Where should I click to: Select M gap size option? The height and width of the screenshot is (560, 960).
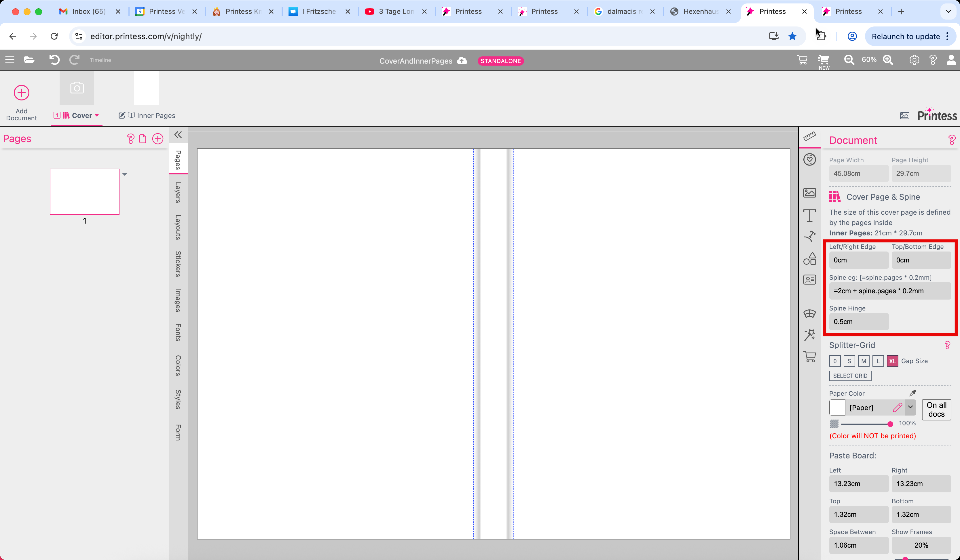pyautogui.click(x=864, y=361)
